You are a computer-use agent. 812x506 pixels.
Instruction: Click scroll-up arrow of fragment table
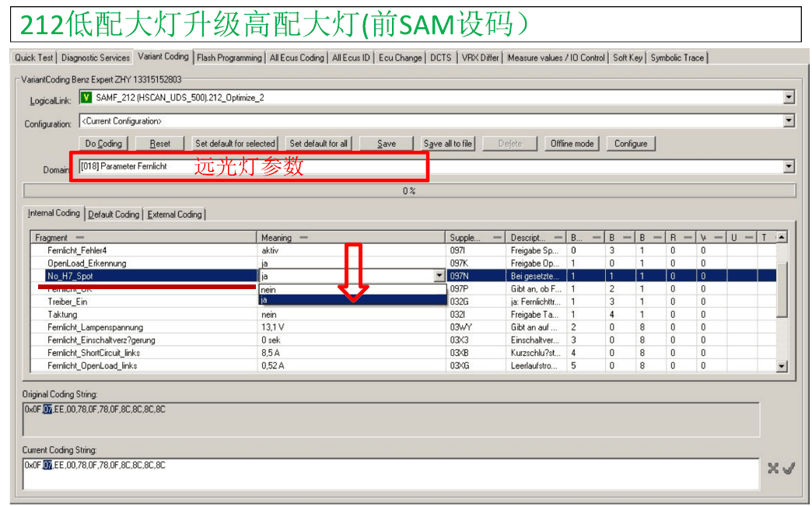[782, 237]
